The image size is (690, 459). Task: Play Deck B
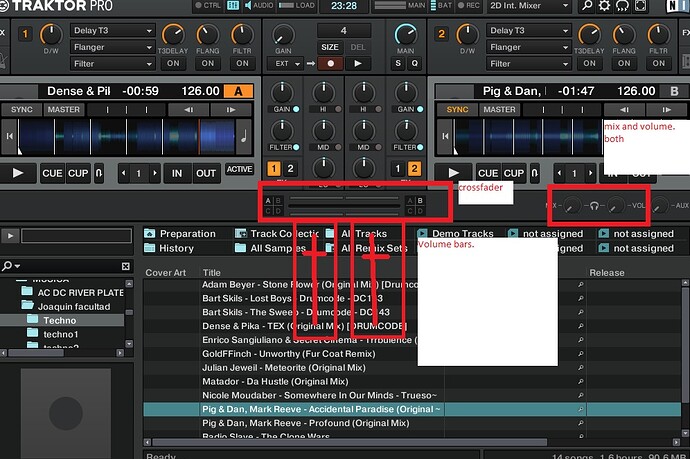tap(453, 173)
